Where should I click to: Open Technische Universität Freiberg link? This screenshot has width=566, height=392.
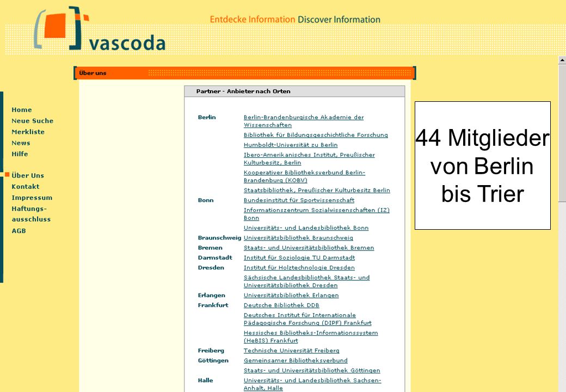click(x=291, y=351)
